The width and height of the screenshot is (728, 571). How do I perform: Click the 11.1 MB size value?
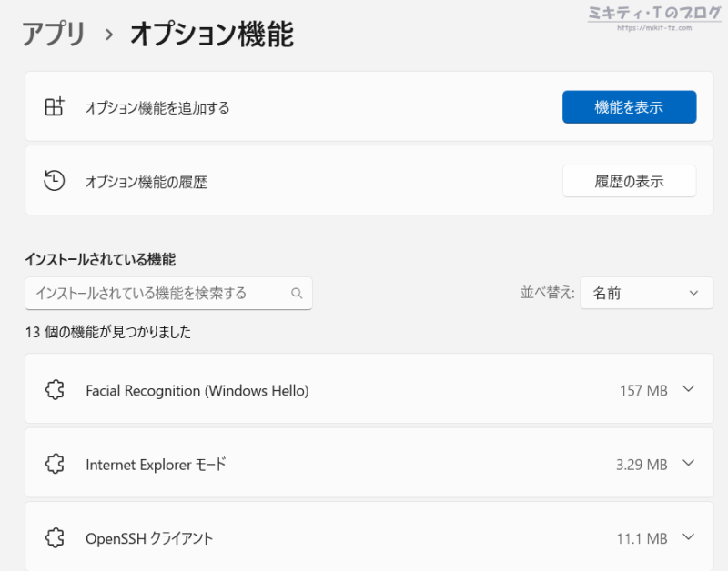click(x=642, y=538)
